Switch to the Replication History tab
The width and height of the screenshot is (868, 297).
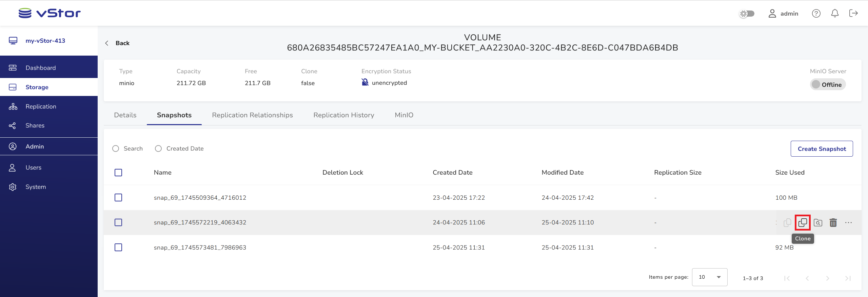point(343,115)
